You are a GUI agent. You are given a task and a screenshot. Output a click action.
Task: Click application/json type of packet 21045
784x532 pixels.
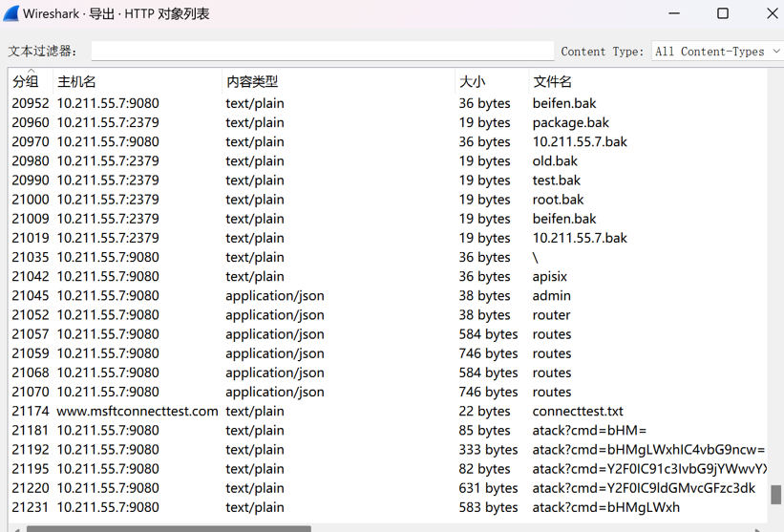tap(274, 295)
